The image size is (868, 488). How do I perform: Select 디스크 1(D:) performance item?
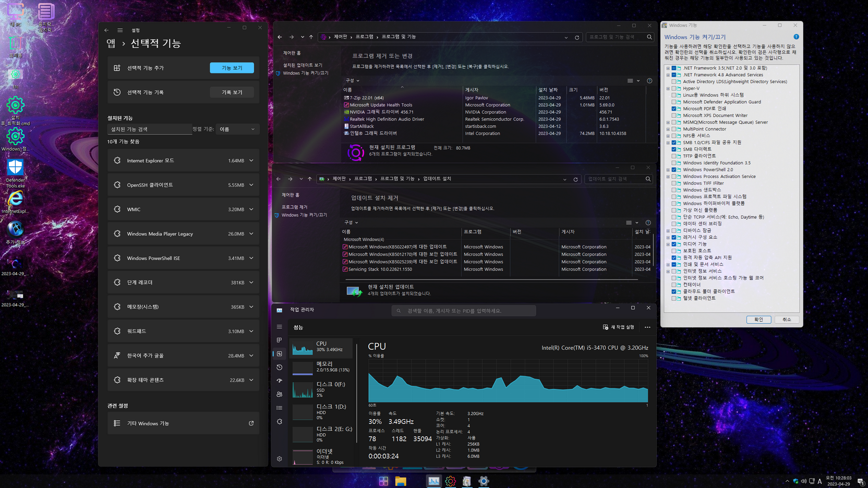pos(322,412)
